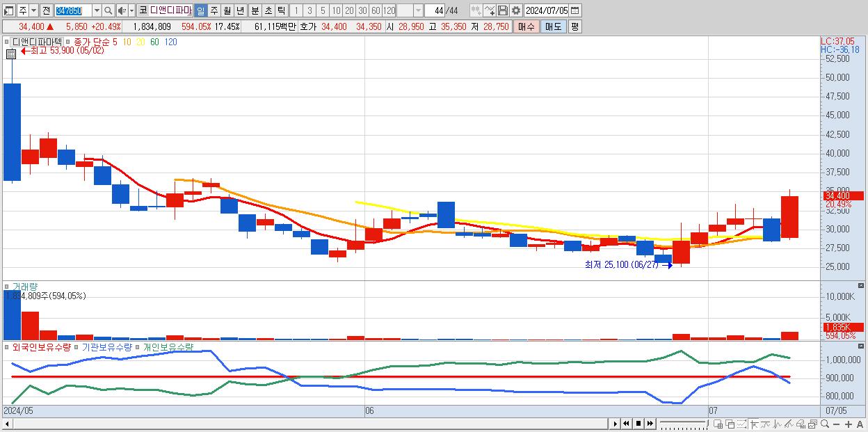The width and height of the screenshot is (868, 432).
Task: Collapse the volume panel button
Action: 861,286
